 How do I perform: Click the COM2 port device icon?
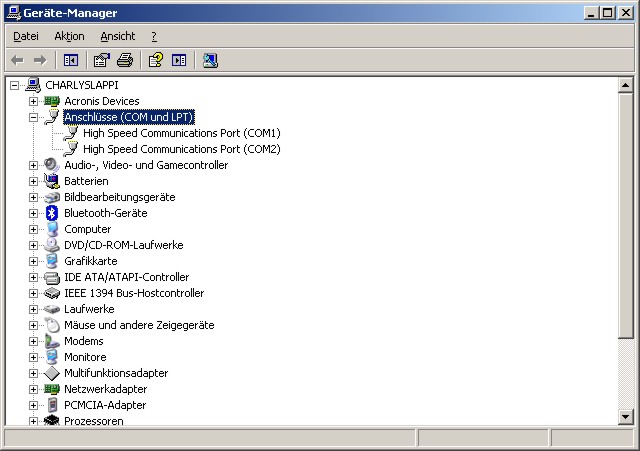pyautogui.click(x=71, y=149)
